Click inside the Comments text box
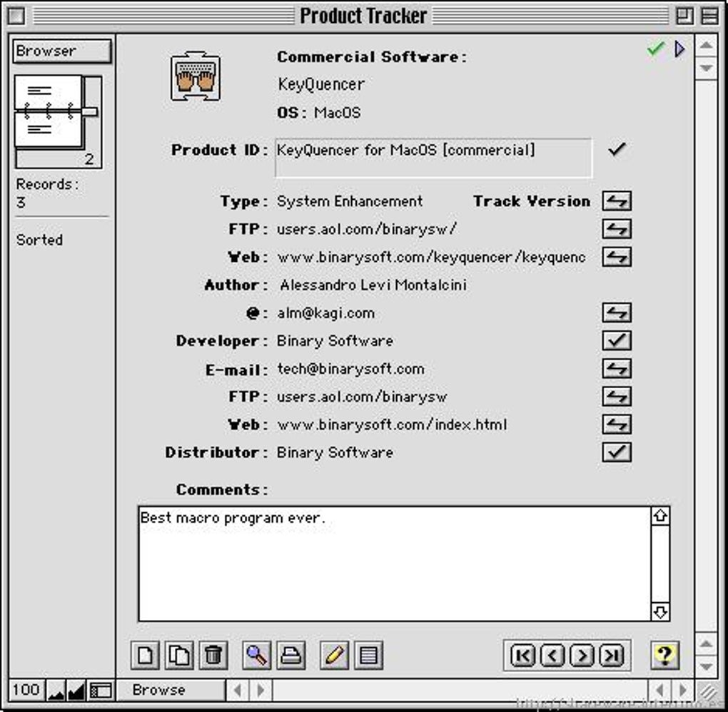 pyautogui.click(x=395, y=564)
